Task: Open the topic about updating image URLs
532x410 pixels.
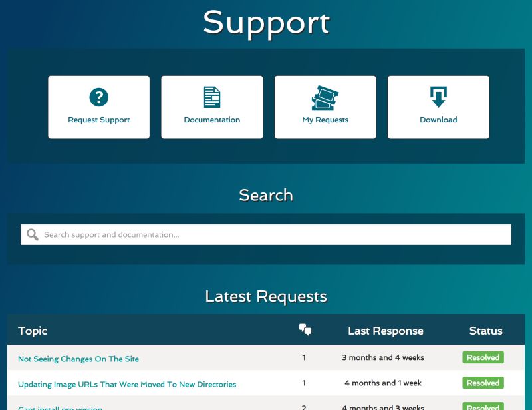Action: [x=126, y=384]
